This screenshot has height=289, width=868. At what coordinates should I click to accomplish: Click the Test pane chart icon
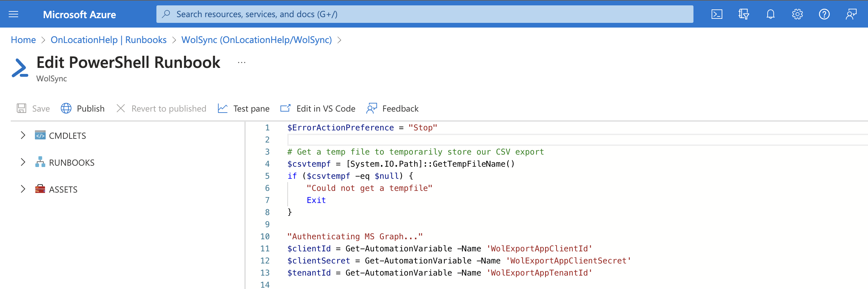point(223,108)
